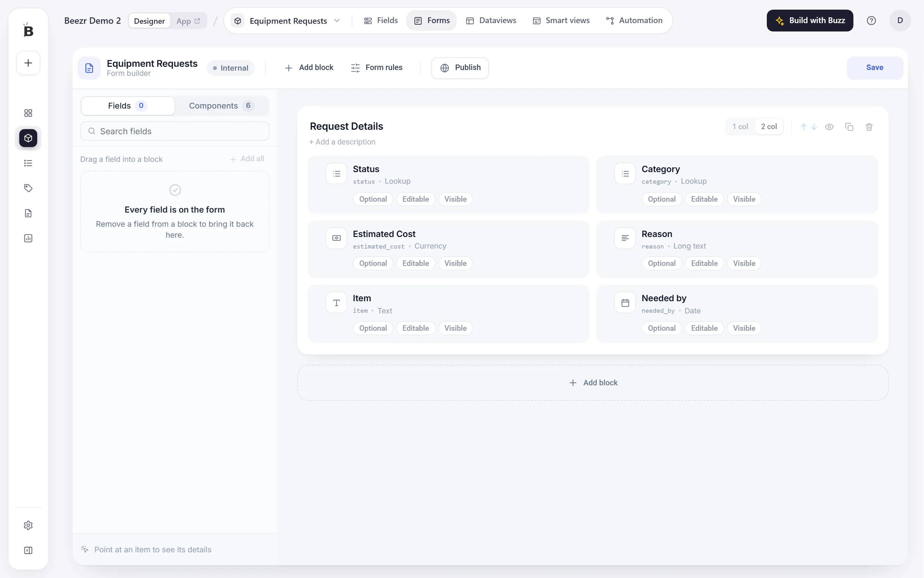Viewport: 924px width, 578px height.
Task: Click the Save button
Action: click(x=875, y=68)
